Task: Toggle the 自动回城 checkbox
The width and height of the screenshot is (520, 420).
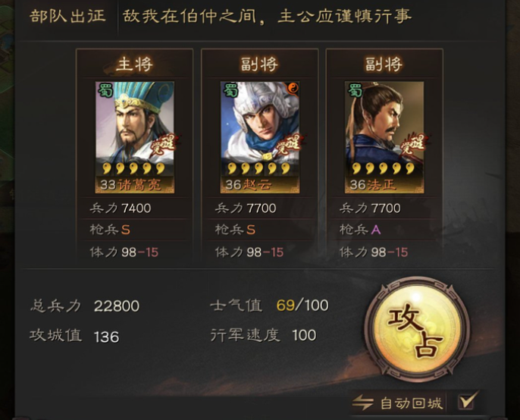Action: click(x=468, y=401)
